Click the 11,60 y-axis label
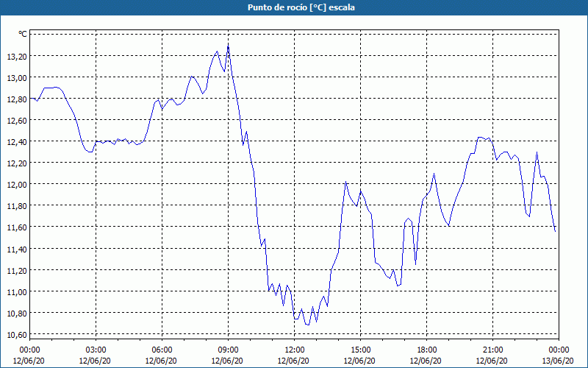Screen dimensions: 588x368 point(17,227)
